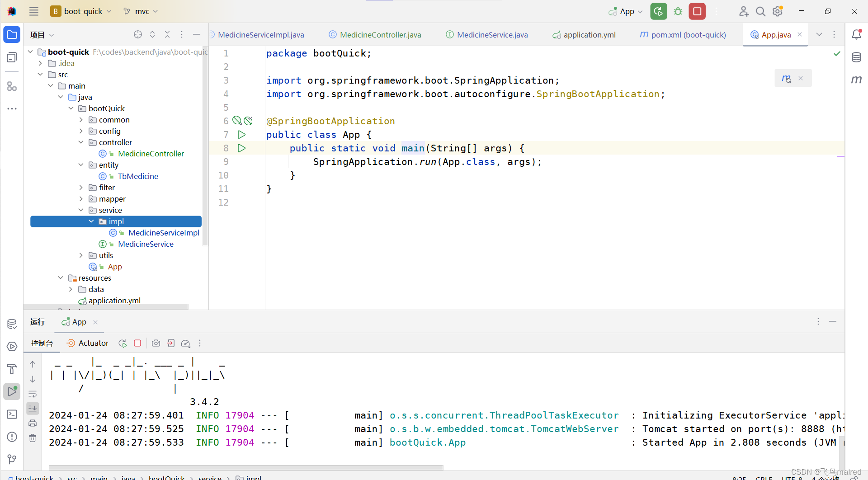The image size is (868, 480).
Task: Open IDE settings gear
Action: tap(778, 11)
